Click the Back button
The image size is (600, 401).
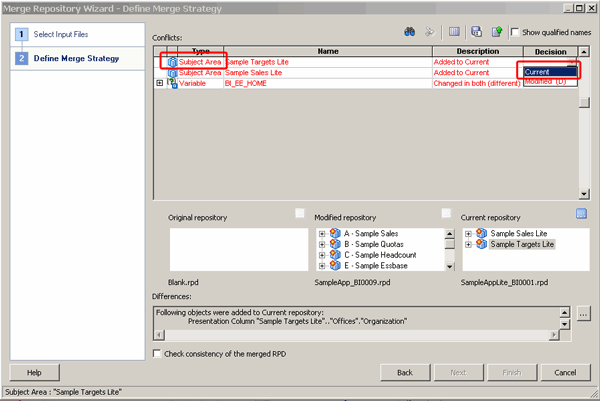click(405, 373)
